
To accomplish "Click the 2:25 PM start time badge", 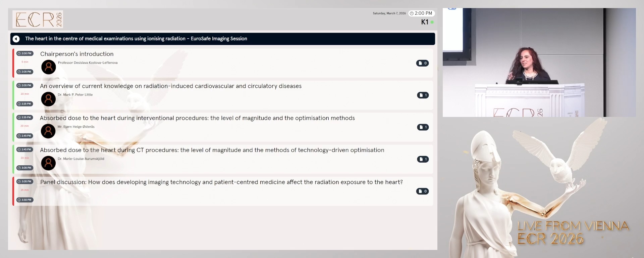I will [25, 118].
